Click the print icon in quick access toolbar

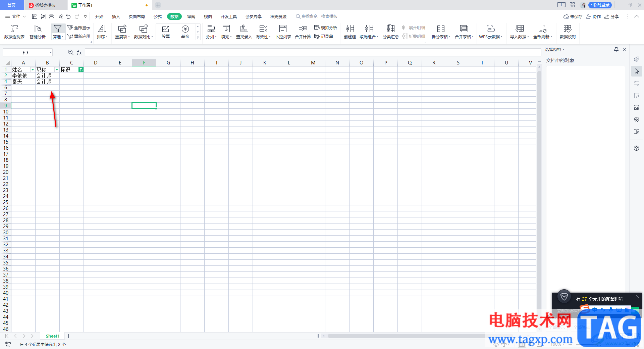click(x=51, y=16)
